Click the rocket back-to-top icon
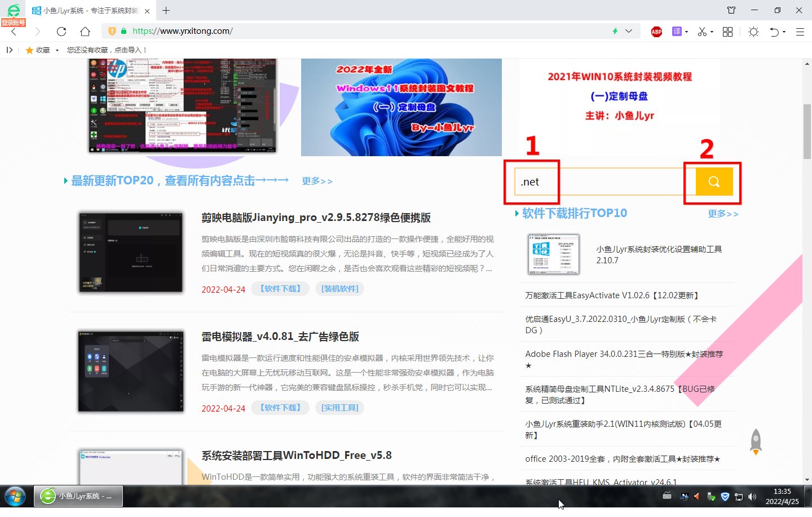Screen dimensions: 812x517 pos(756,441)
